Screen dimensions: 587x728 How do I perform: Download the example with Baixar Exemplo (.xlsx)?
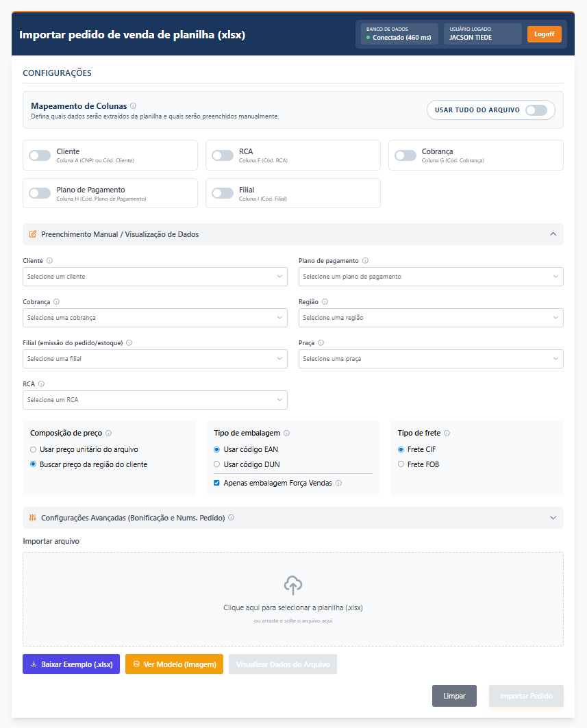coord(71,664)
